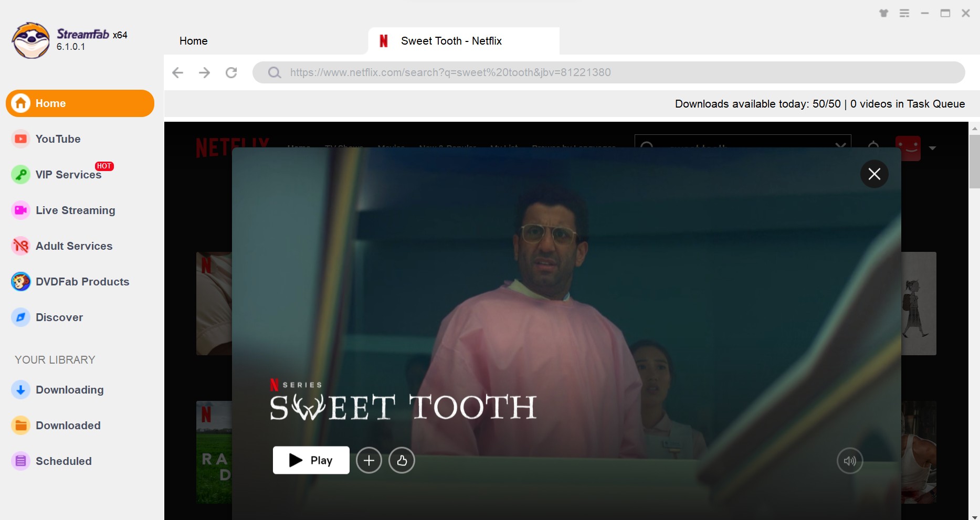Click the red Netflix profile avatar
The height and width of the screenshot is (520, 980).
click(908, 148)
